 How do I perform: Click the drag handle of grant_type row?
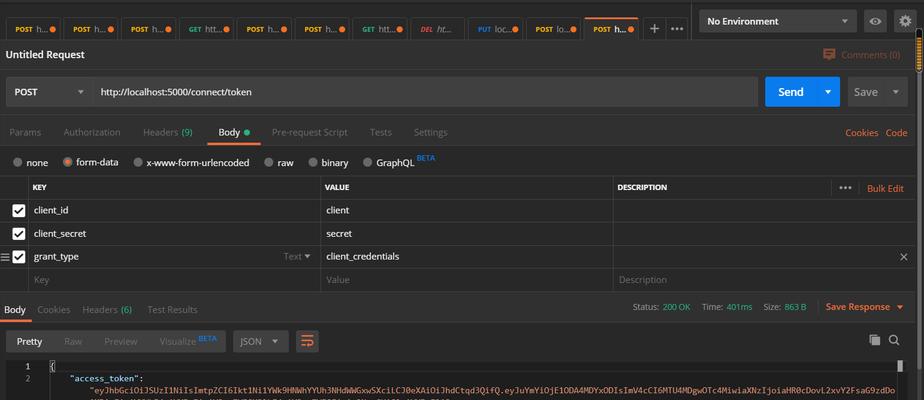(5, 257)
